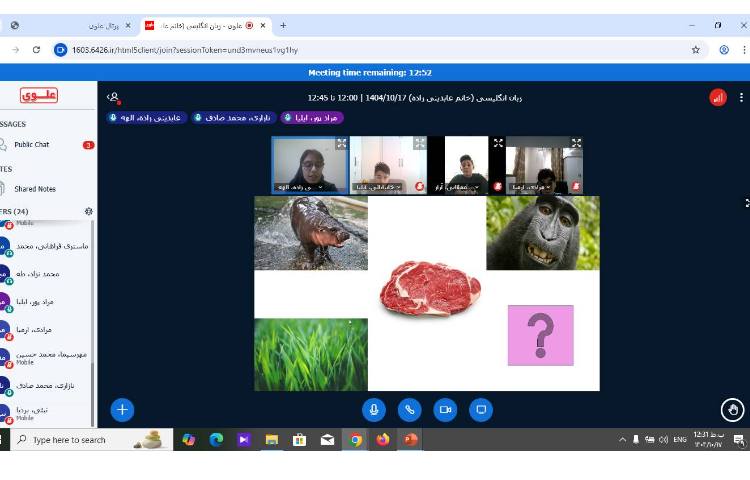
Task: Open the users list gear settings
Action: pyautogui.click(x=88, y=211)
